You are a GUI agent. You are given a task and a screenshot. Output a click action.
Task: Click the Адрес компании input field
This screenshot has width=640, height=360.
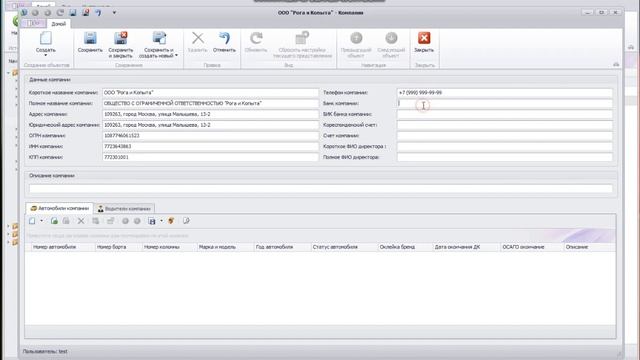click(x=210, y=114)
